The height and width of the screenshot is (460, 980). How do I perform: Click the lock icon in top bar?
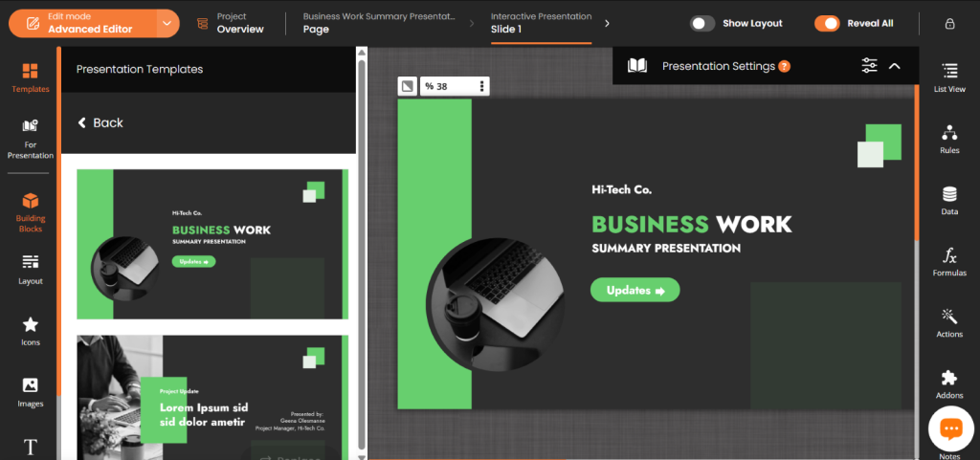949,24
